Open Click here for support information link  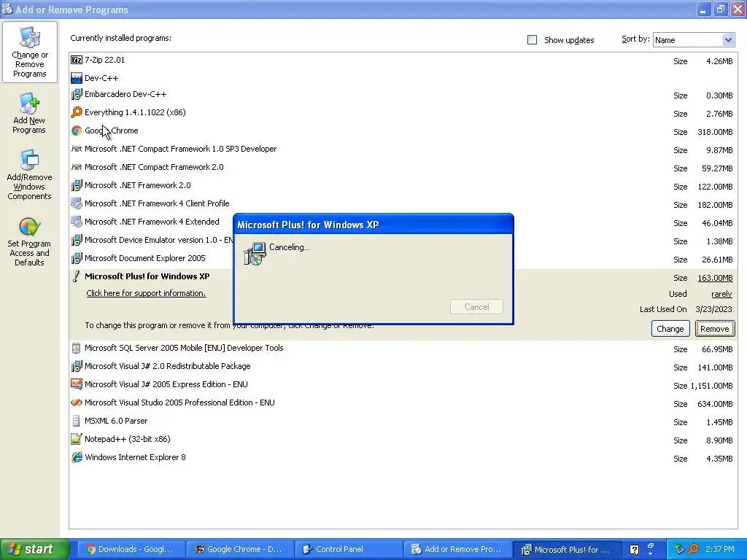146,293
